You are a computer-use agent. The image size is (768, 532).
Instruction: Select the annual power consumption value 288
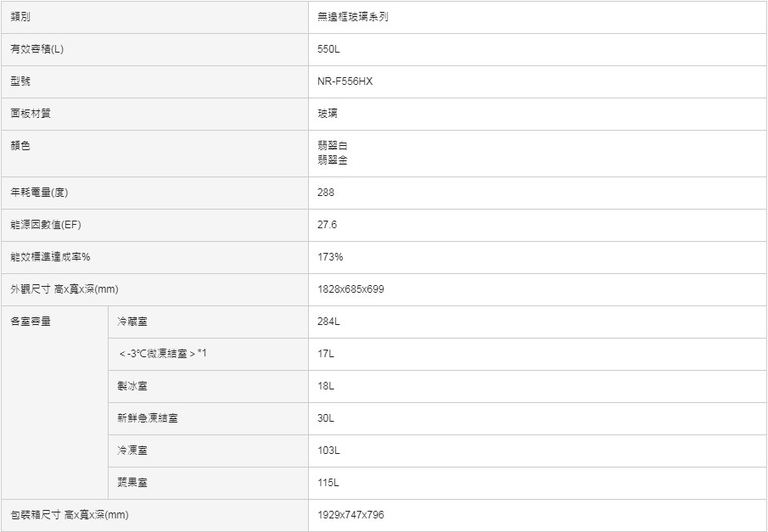(x=326, y=193)
